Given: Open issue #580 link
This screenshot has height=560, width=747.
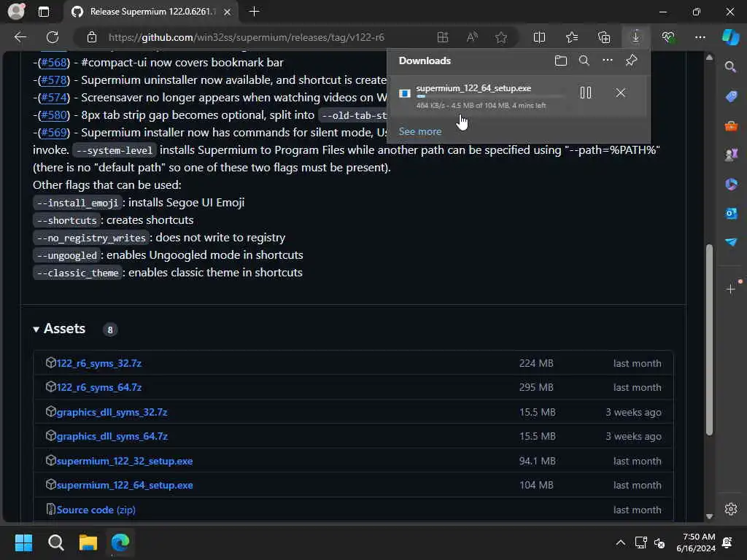Looking at the screenshot, I should (53, 115).
